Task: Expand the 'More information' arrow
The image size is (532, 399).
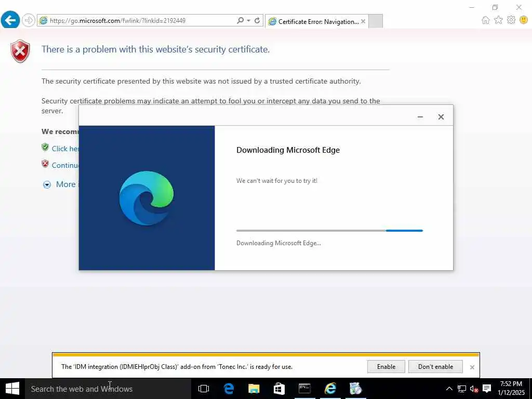Action: (47, 184)
